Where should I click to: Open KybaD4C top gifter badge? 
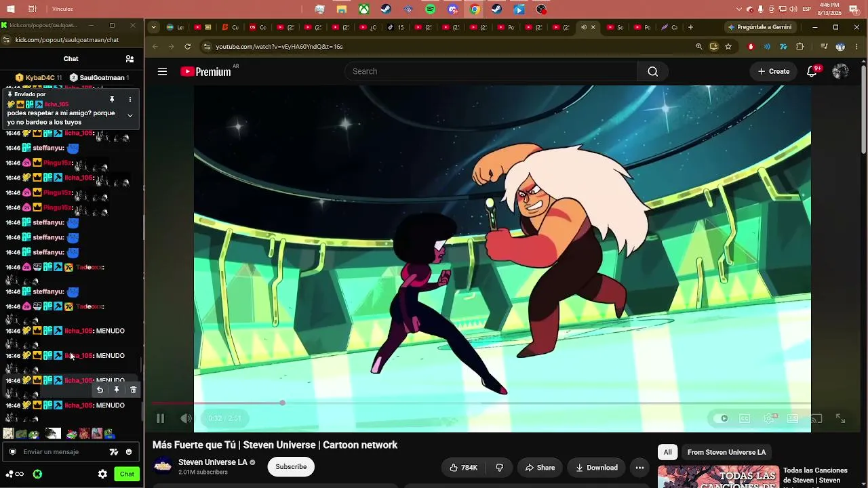tap(39, 78)
